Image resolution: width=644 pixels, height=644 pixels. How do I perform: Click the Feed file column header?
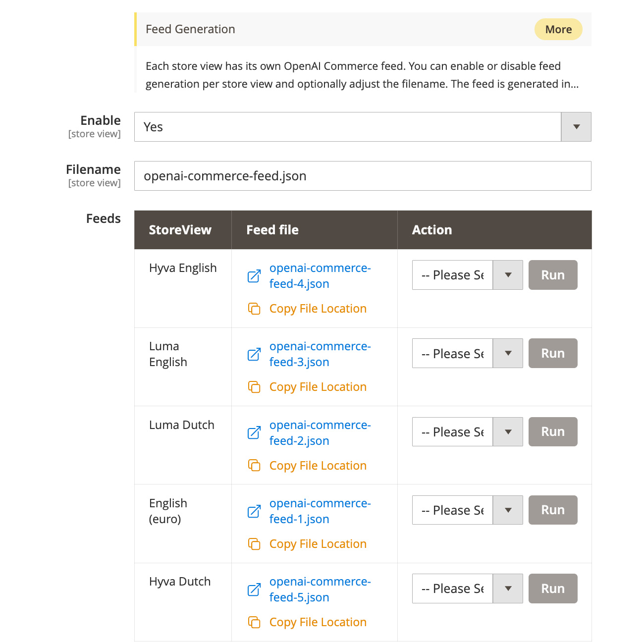272,230
